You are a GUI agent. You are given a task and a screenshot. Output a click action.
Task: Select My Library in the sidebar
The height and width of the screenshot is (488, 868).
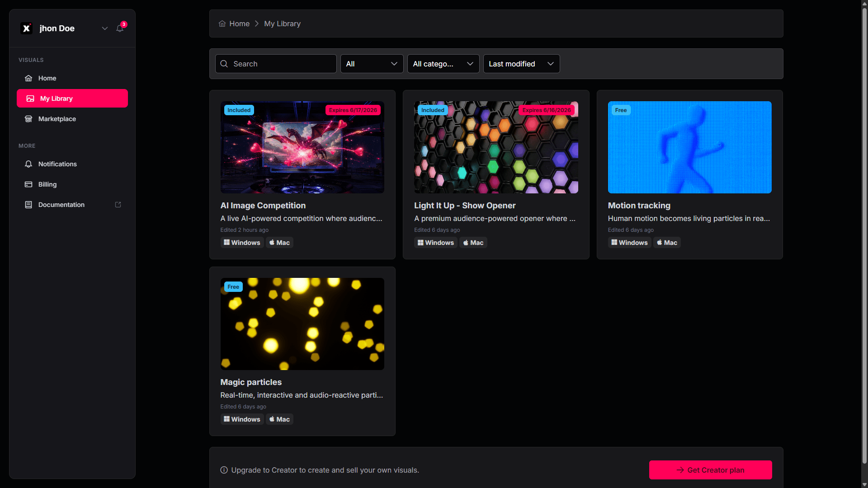72,99
